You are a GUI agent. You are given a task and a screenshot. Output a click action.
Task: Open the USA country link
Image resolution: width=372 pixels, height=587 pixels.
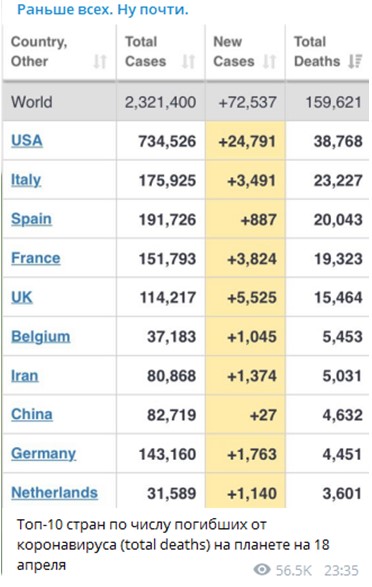click(x=27, y=141)
